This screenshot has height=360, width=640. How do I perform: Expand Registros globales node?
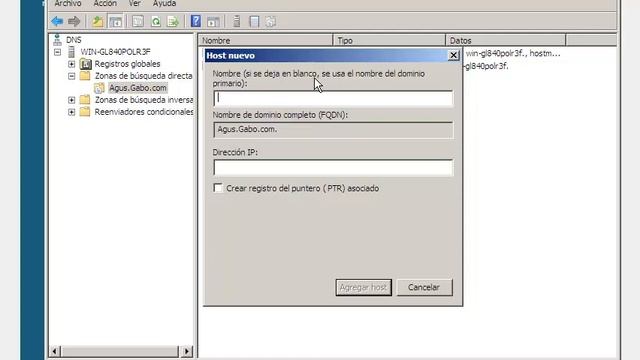coord(71,64)
